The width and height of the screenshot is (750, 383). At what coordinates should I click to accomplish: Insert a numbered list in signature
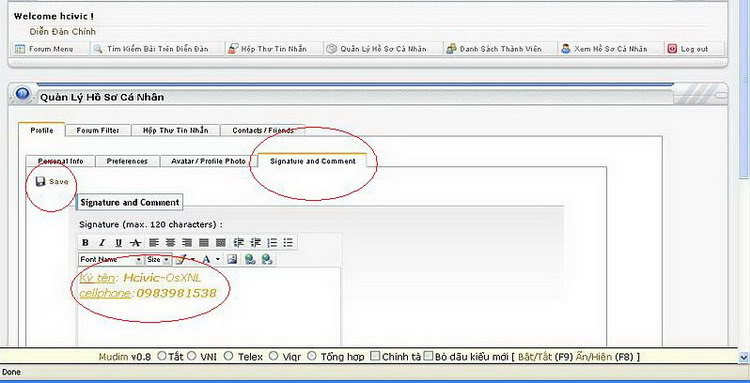[272, 242]
